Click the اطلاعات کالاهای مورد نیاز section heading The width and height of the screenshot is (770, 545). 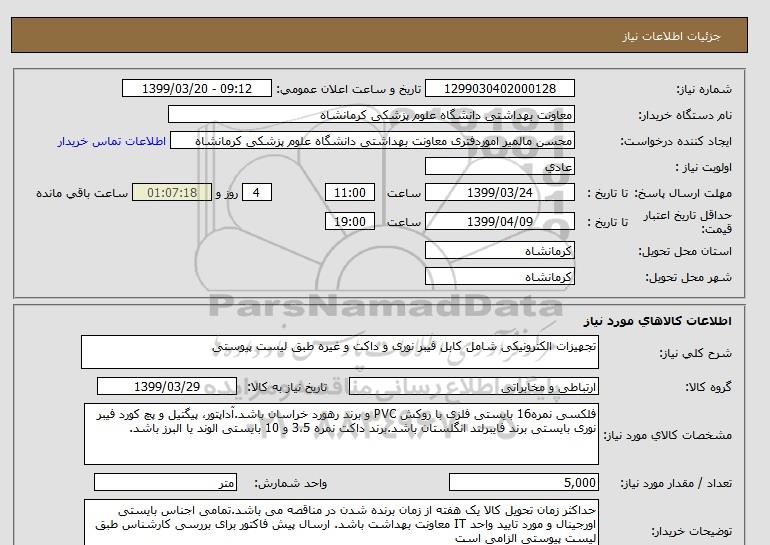pos(657,321)
